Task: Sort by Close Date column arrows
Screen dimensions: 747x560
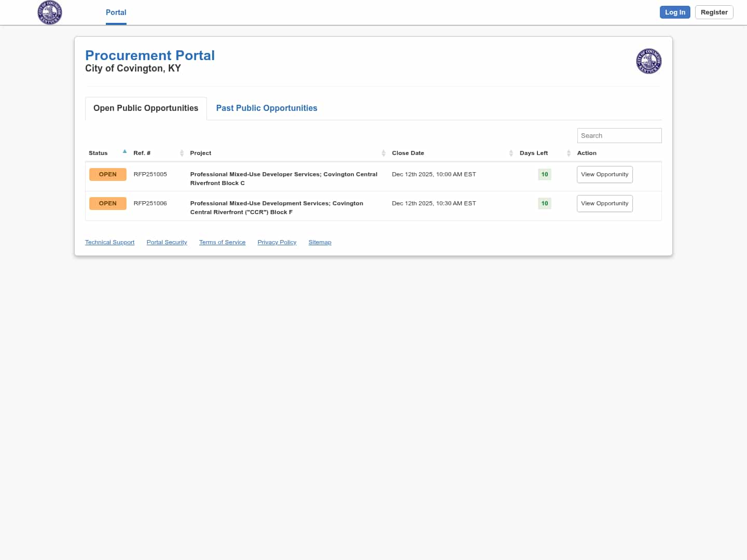Action: [x=511, y=153]
